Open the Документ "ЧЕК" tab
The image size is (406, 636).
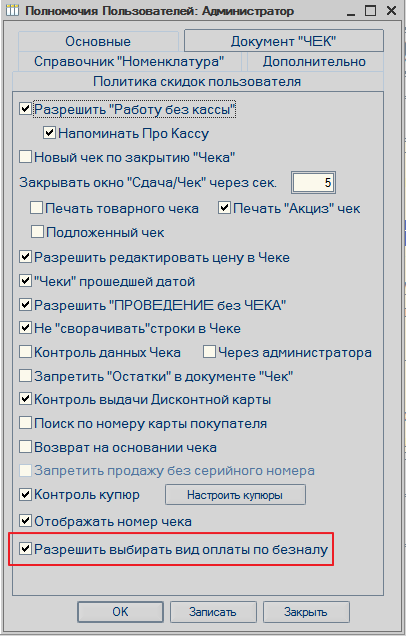coord(284,41)
